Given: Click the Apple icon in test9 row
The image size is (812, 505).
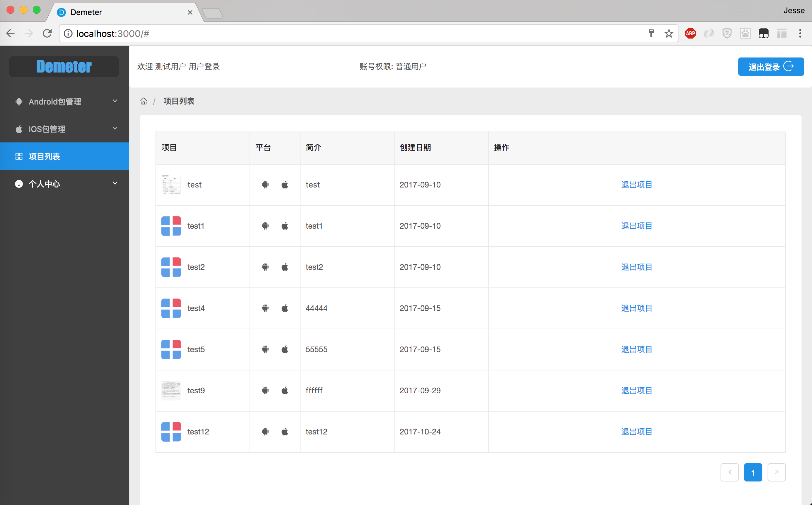Looking at the screenshot, I should click(285, 390).
